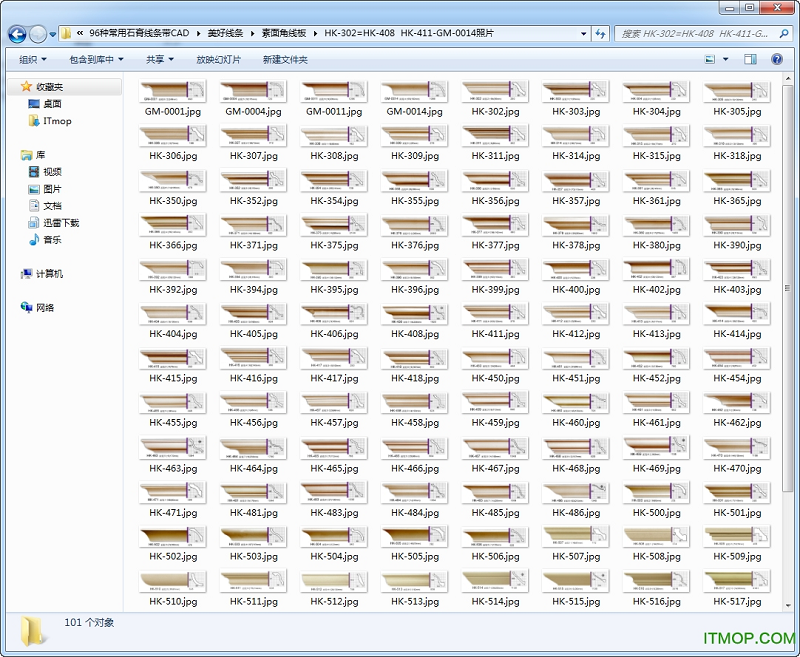Open 计算机 in the navigation pane
The height and width of the screenshot is (657, 800).
click(49, 274)
